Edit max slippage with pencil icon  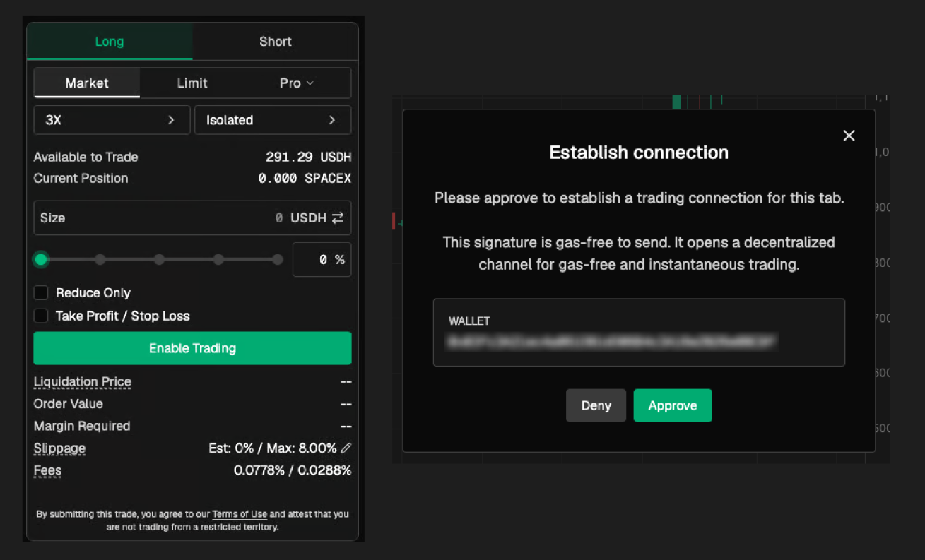346,448
